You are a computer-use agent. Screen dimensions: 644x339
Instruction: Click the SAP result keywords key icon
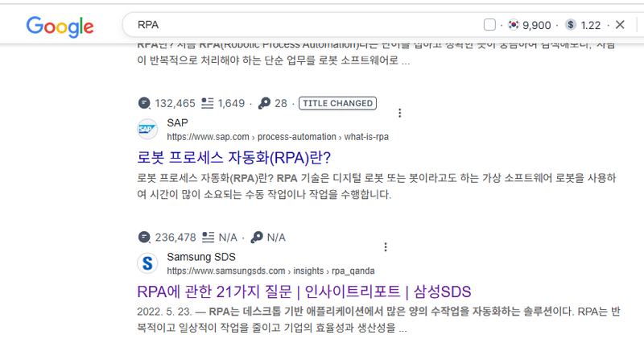coord(264,103)
